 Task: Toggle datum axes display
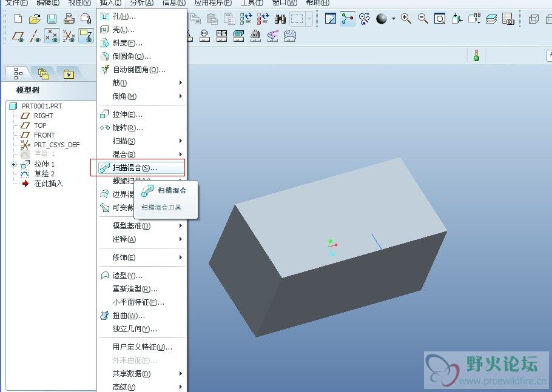pos(35,36)
